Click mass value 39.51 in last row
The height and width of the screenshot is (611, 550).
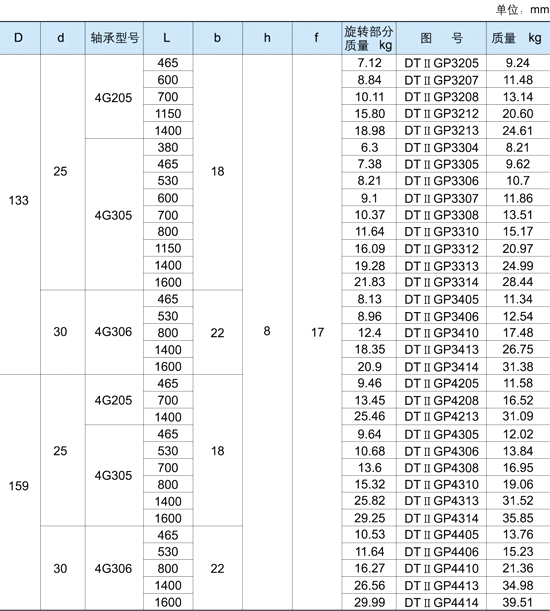518,602
